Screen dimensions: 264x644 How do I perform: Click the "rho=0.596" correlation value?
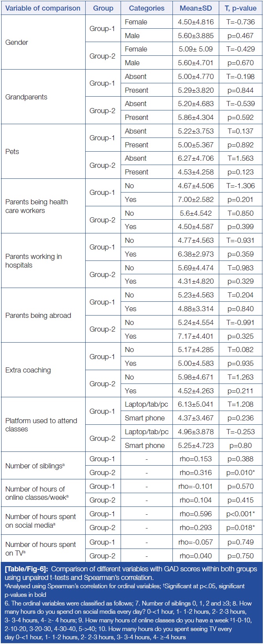195,514
